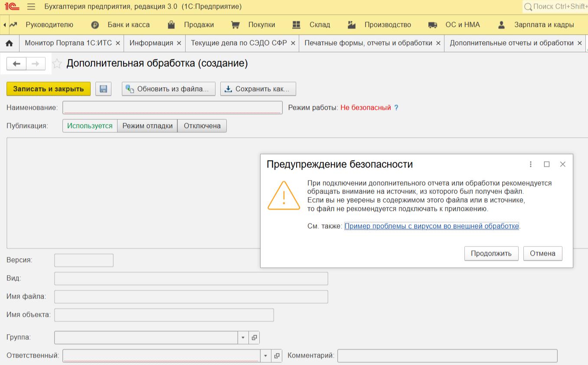Click the Вид field
The width and height of the screenshot is (588, 365).
coord(191,279)
